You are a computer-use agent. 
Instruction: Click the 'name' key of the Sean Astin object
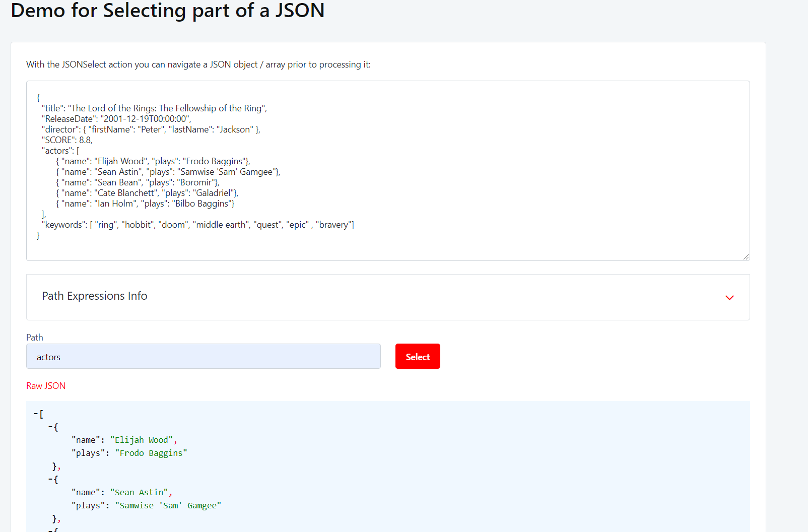[x=86, y=492]
